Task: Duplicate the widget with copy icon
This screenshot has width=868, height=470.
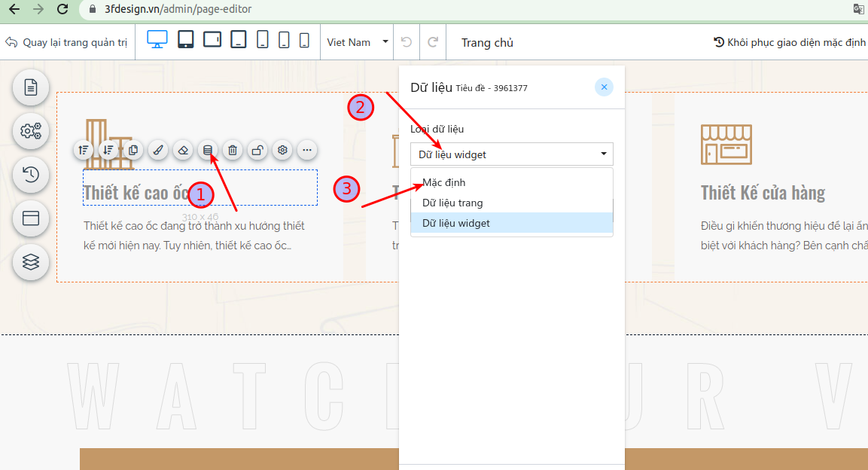Action: coord(133,150)
